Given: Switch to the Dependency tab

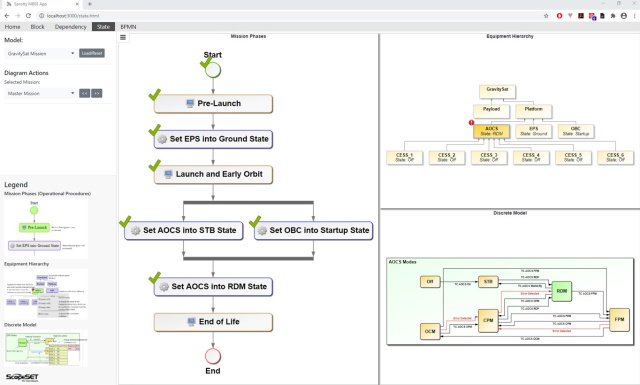Looking at the screenshot, I should tap(71, 27).
